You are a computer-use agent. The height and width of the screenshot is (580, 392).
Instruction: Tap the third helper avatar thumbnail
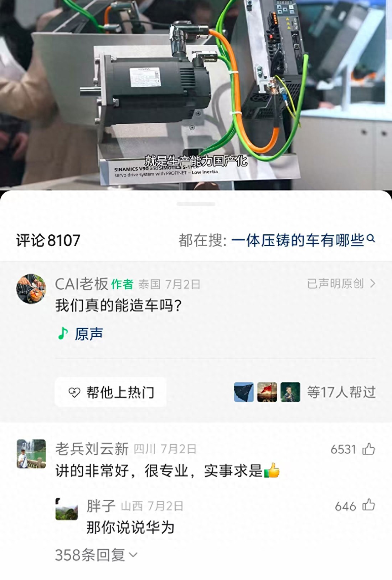click(x=290, y=392)
